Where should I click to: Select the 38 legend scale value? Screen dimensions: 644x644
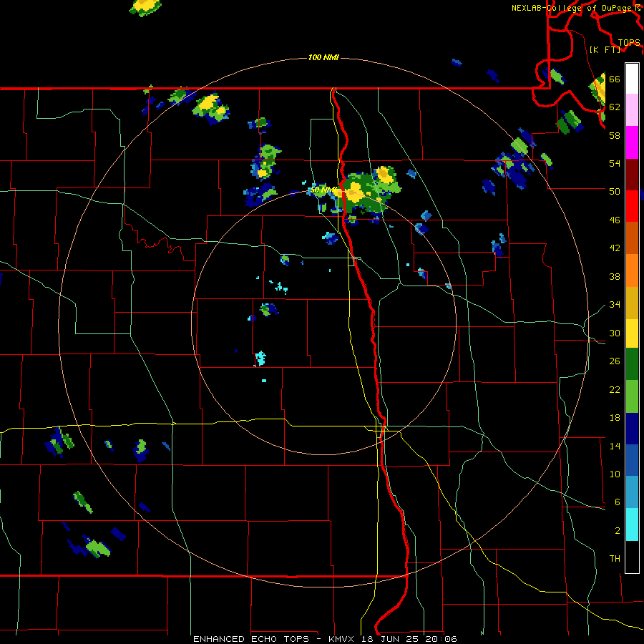tap(615, 276)
